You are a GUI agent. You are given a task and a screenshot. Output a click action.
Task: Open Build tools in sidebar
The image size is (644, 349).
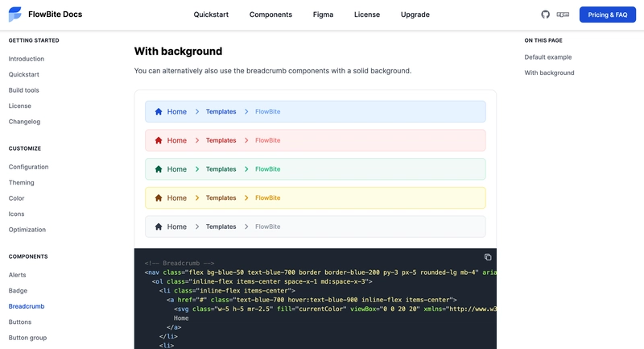tap(24, 90)
